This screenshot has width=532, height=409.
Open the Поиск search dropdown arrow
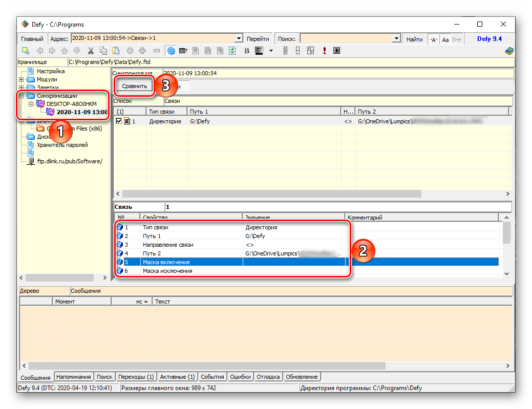[x=396, y=39]
